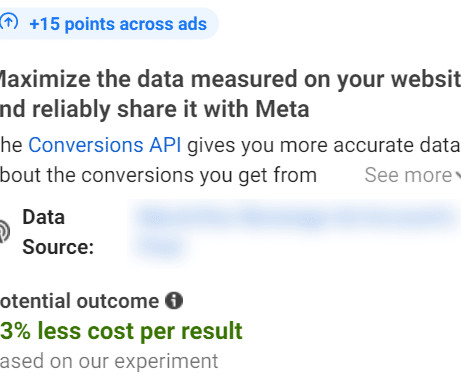Click the Data Source label
This screenshot has height=385, width=461.
58,232
